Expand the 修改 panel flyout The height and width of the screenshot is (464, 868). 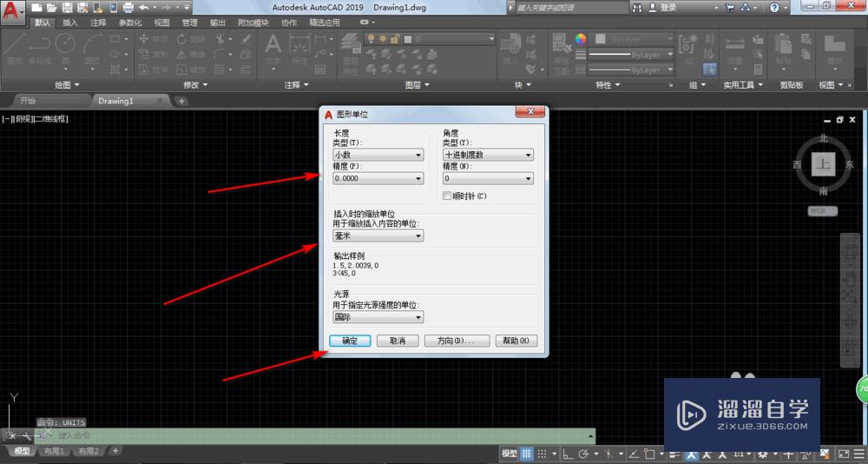click(x=195, y=85)
